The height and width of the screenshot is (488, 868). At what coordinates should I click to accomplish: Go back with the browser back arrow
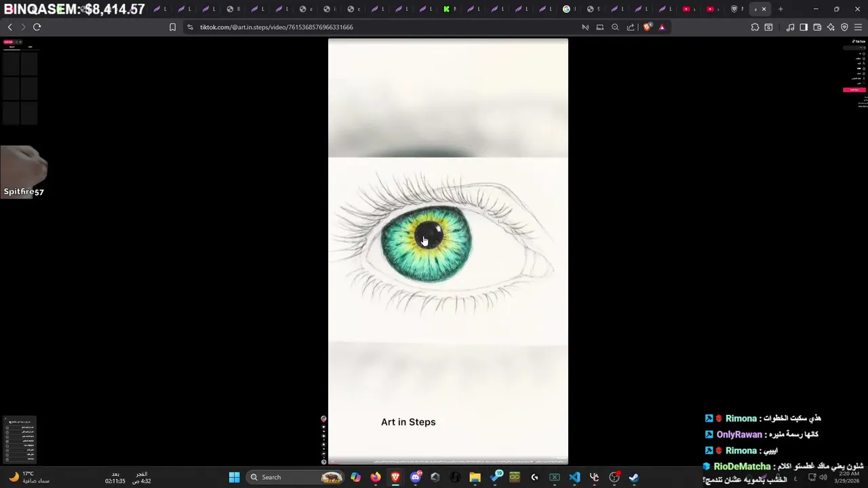tap(9, 27)
